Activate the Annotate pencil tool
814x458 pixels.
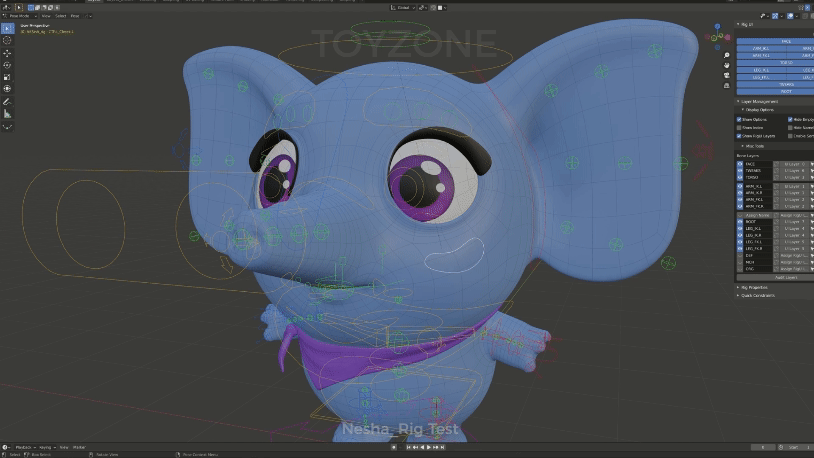pos(7,102)
